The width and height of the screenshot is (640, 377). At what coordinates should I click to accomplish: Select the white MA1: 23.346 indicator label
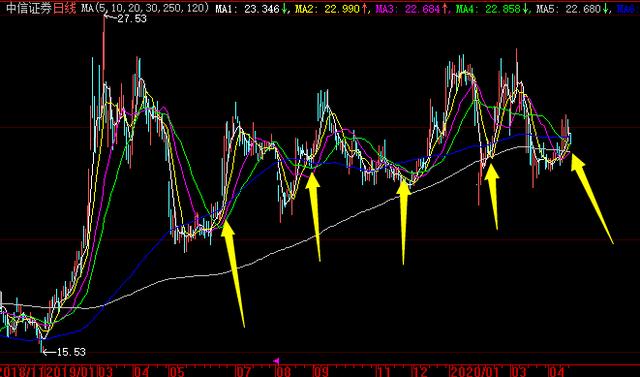(x=248, y=9)
